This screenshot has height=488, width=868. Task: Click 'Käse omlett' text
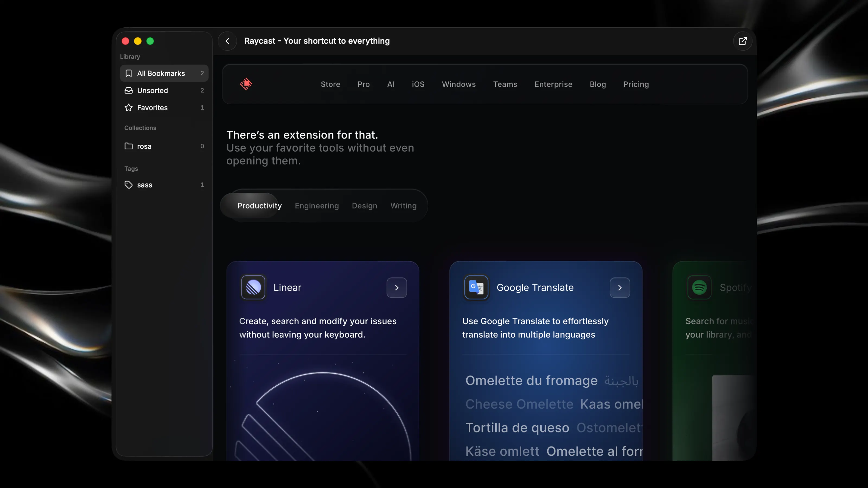[502, 451]
